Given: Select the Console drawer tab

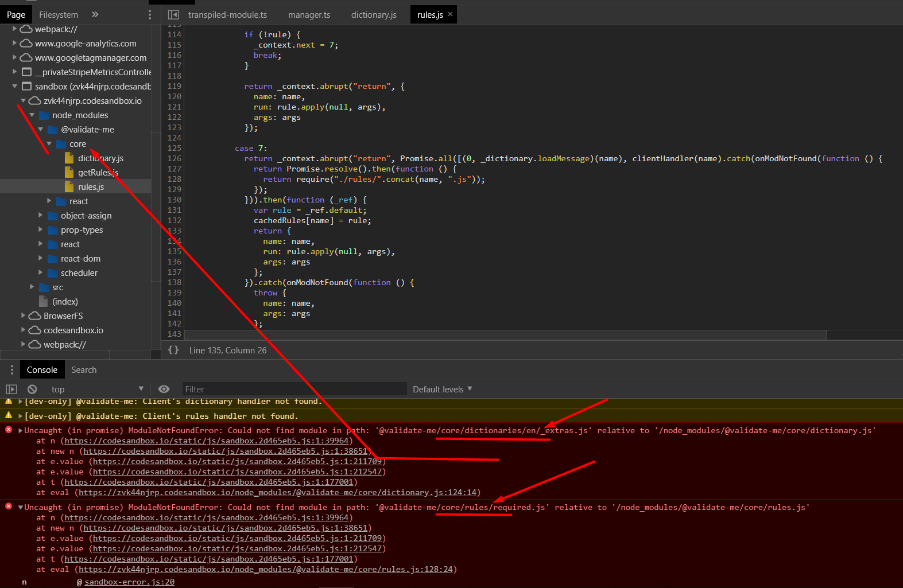Looking at the screenshot, I should coord(42,370).
